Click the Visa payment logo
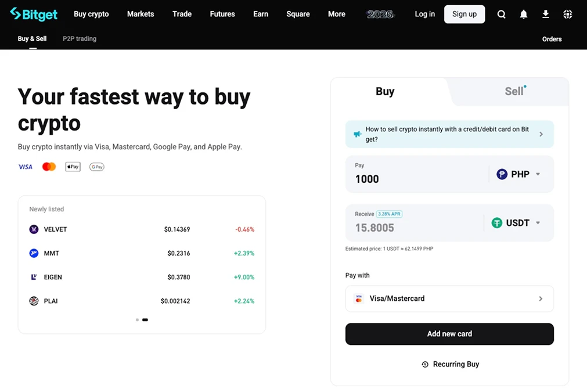 click(26, 167)
